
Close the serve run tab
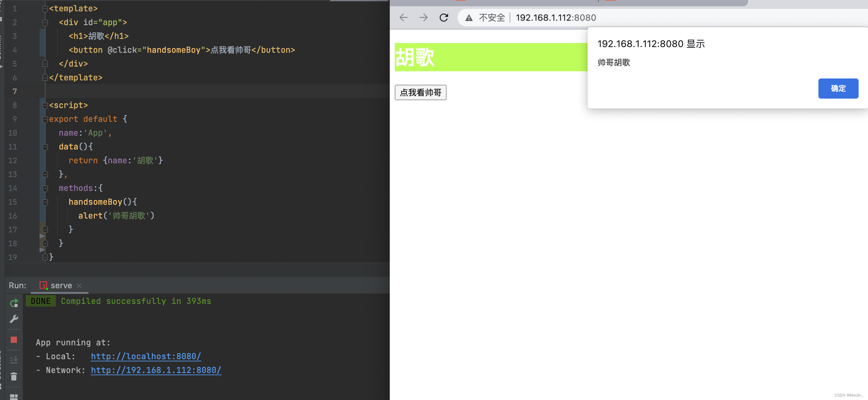(79, 286)
